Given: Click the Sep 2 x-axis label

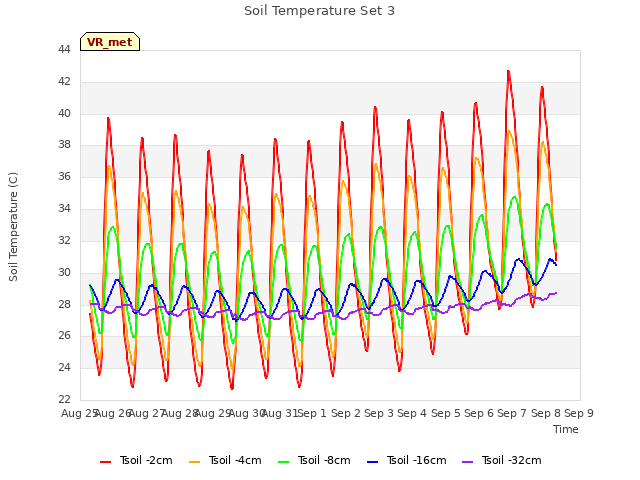Looking at the screenshot, I should [x=346, y=413].
